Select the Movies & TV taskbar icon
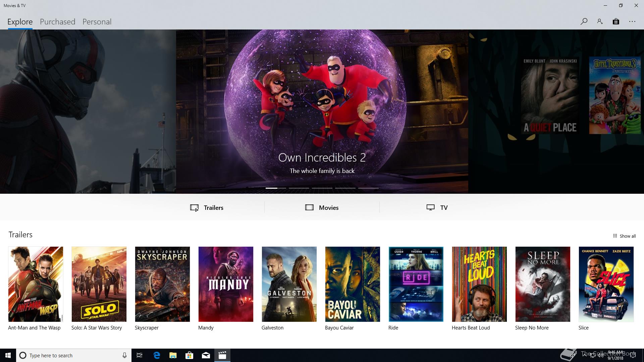Viewport: 644px width, 362px height. point(222,355)
